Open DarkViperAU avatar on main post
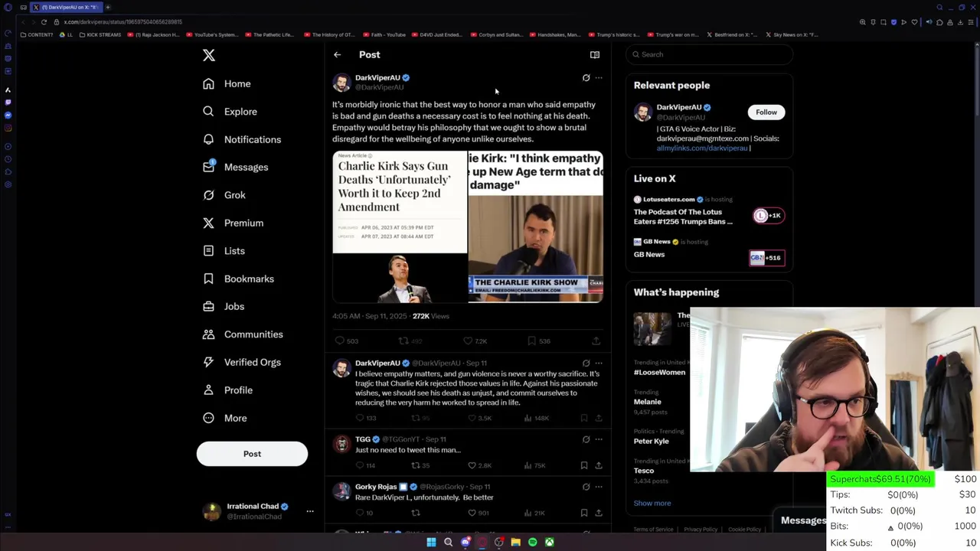This screenshot has height=551, width=980. (x=341, y=82)
